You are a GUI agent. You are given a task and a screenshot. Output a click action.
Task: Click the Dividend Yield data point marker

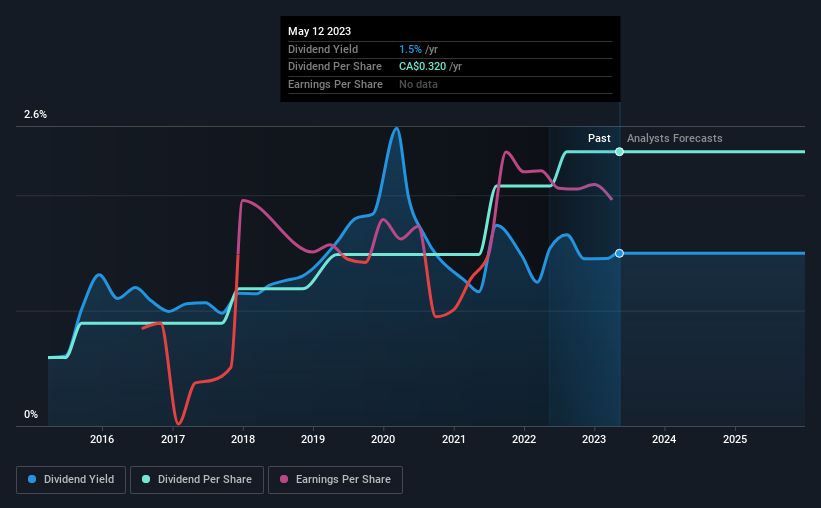(x=619, y=253)
